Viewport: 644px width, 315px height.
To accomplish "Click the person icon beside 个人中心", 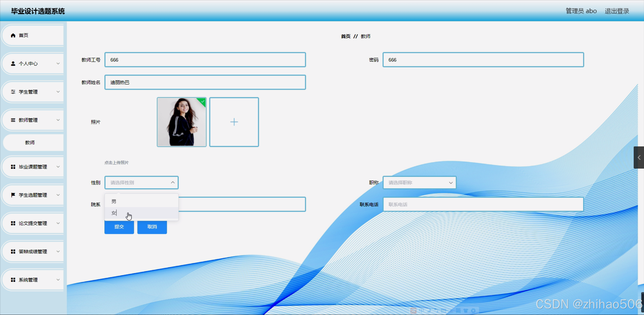I will 13,64.
